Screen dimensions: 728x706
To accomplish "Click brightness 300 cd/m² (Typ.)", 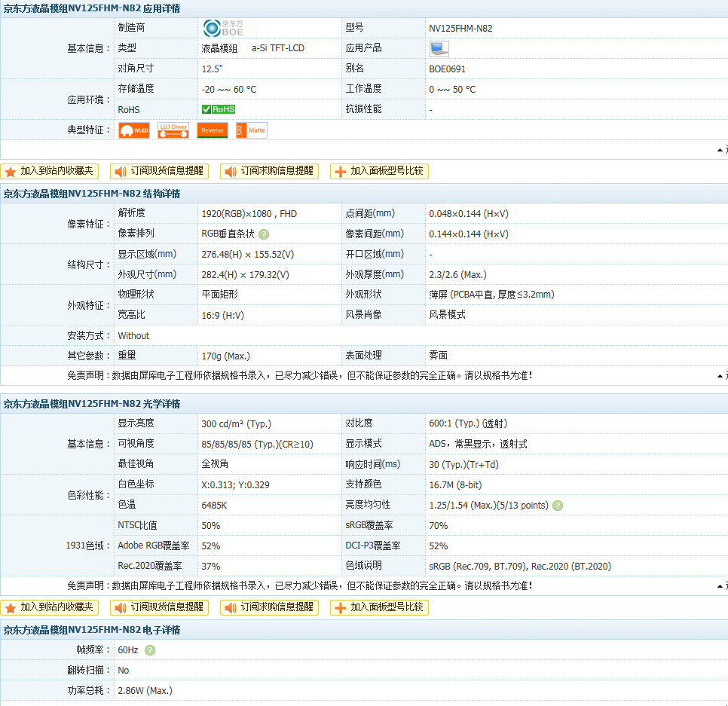I will tap(237, 424).
